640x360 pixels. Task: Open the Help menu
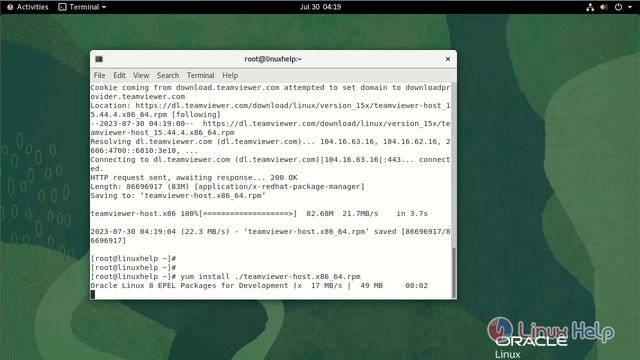tap(230, 76)
